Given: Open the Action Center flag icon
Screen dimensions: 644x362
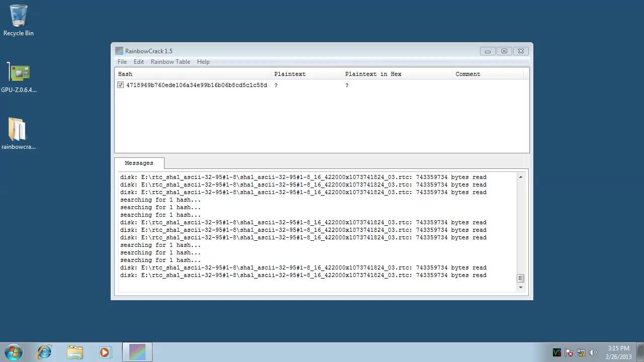Looking at the screenshot, I should click(569, 352).
